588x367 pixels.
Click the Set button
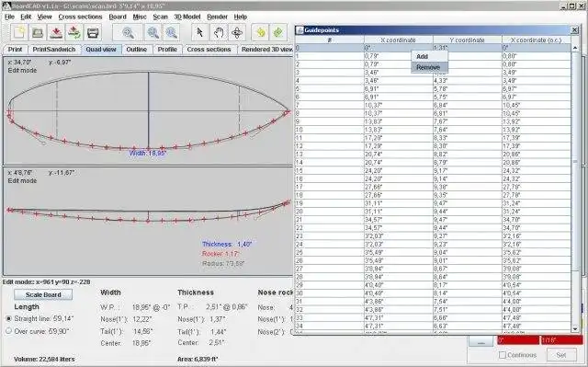pyautogui.click(x=561, y=355)
